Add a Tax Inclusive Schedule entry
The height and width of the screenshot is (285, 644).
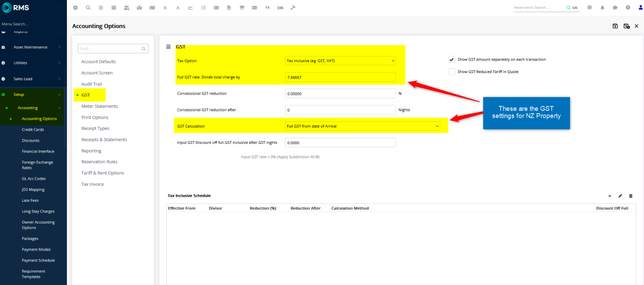coord(610,196)
